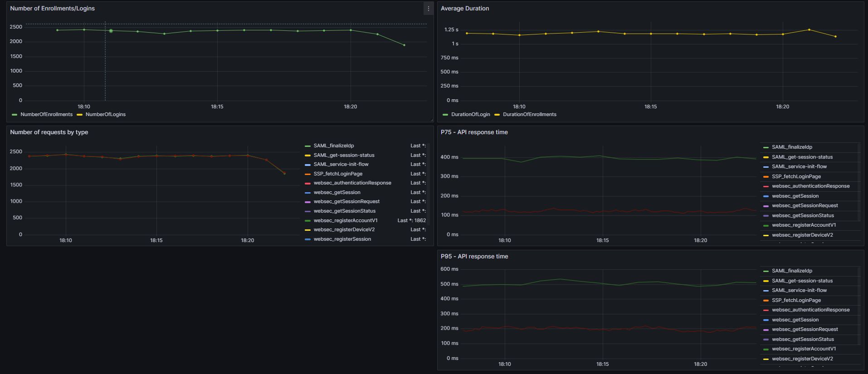Click DurationOfLogin green legend color icon
Viewport: 868px width, 374px height.
(x=445, y=115)
